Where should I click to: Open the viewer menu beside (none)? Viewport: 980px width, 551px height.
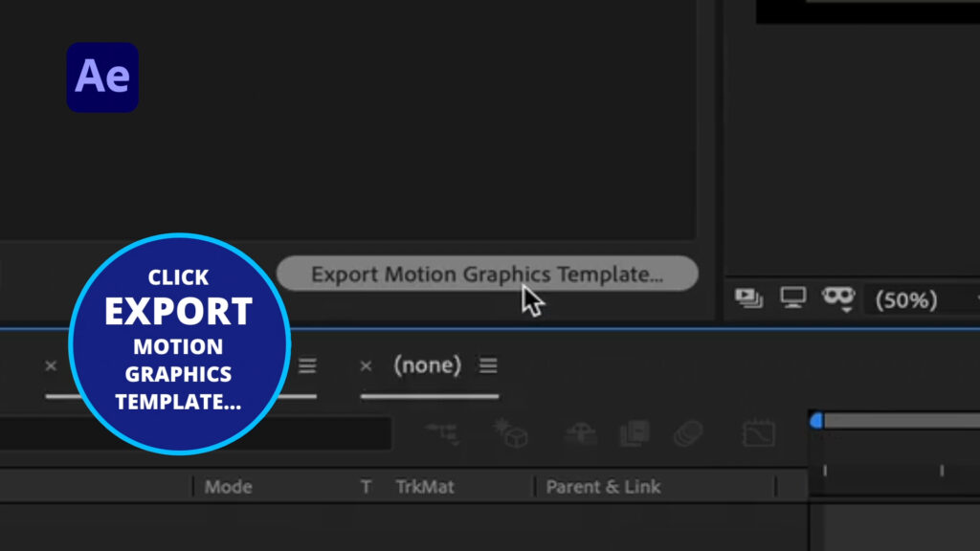[x=489, y=365]
